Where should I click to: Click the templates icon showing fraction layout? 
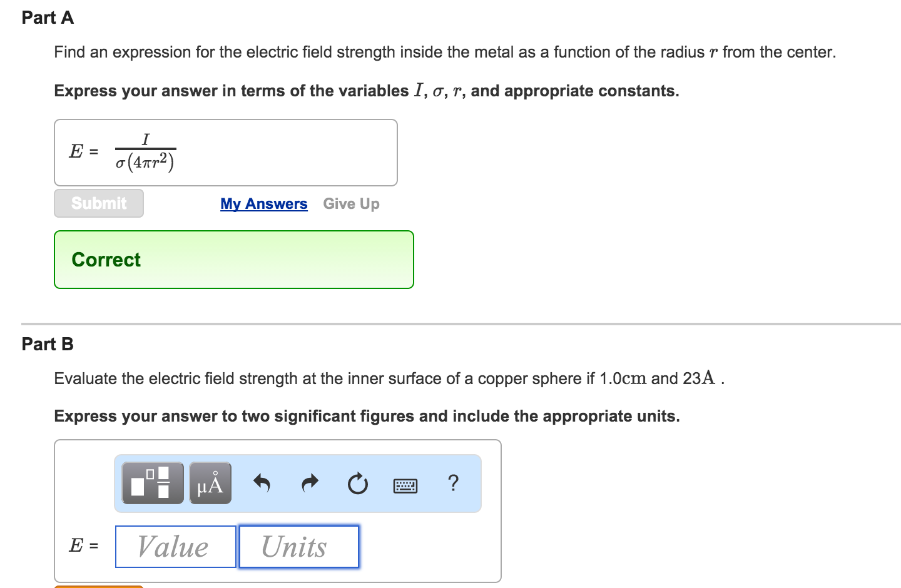(x=152, y=482)
